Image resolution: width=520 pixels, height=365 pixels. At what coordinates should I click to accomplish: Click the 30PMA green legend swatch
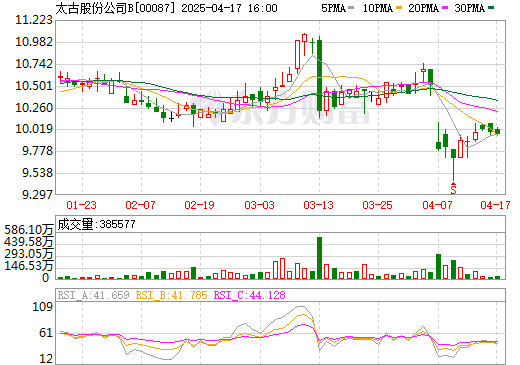(491, 7)
